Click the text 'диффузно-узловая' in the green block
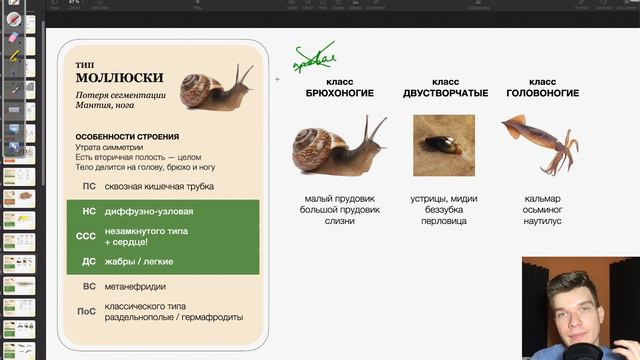Viewport: 640px width, 360px height. pyautogui.click(x=149, y=211)
